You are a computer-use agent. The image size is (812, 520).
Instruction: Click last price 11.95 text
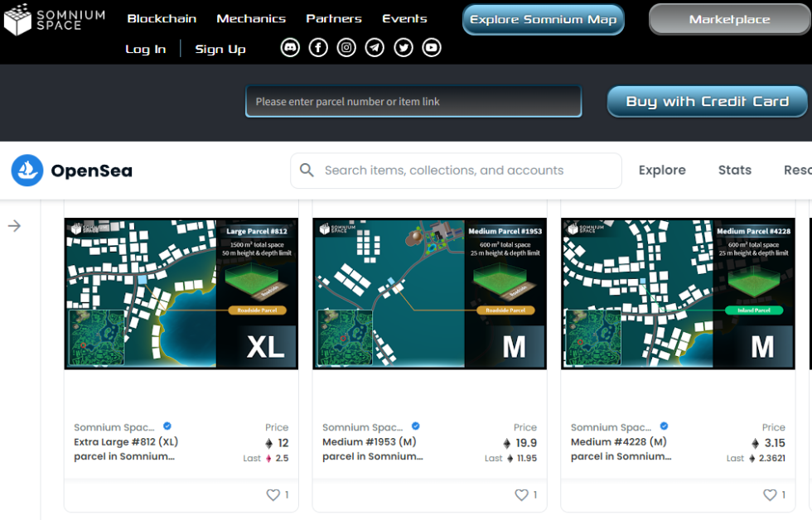click(527, 459)
